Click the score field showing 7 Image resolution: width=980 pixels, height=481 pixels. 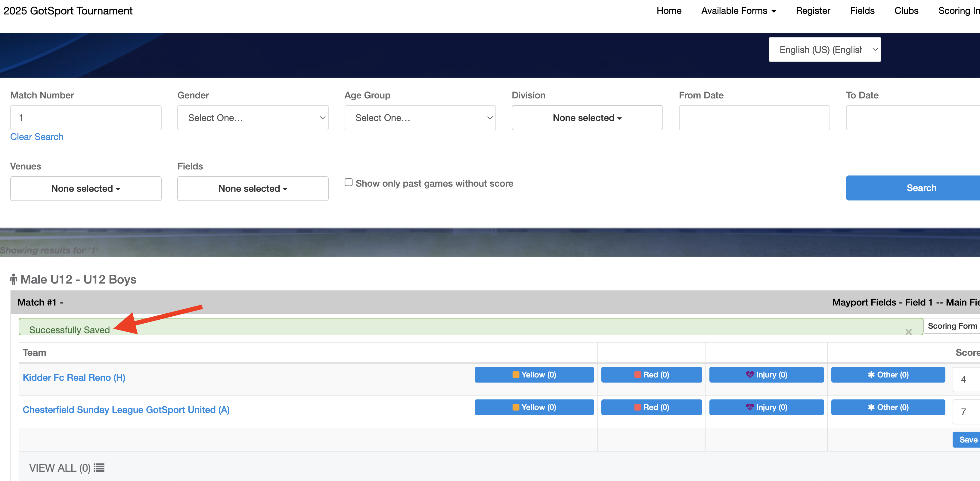(x=966, y=412)
